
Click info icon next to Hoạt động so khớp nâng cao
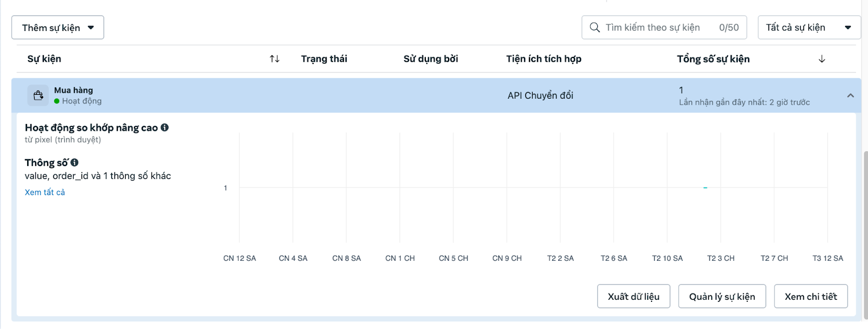point(164,127)
